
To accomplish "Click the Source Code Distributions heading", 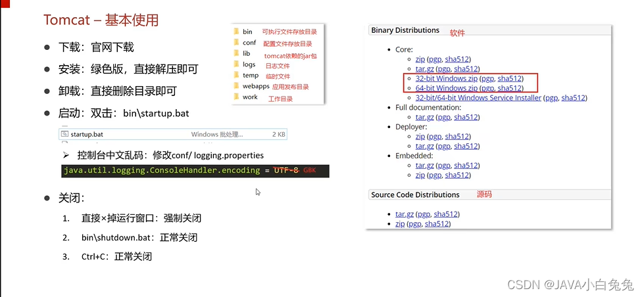I will 415,195.
